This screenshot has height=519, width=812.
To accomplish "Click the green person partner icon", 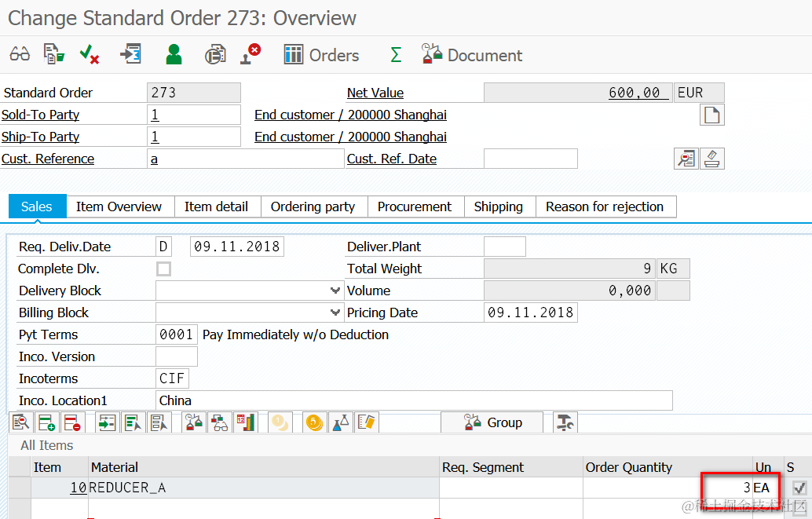I will [x=174, y=54].
